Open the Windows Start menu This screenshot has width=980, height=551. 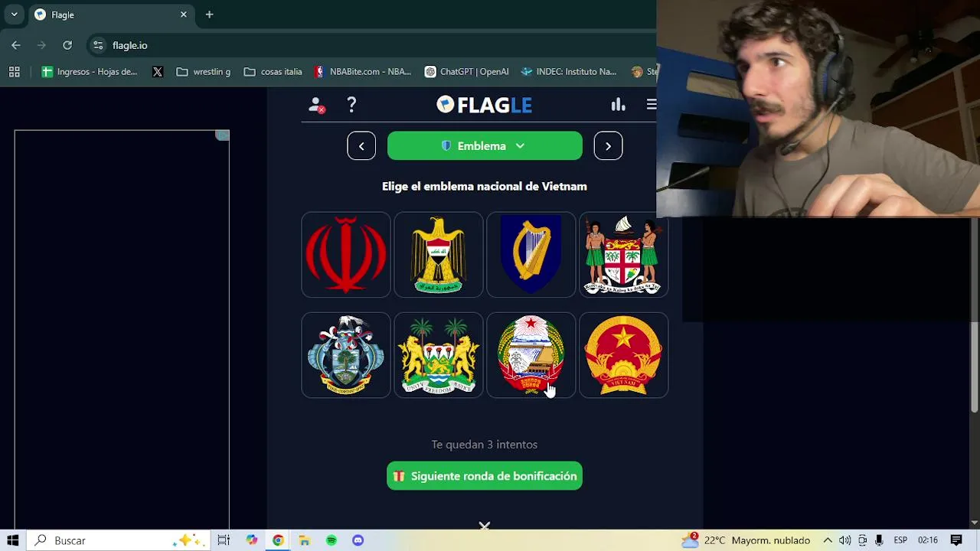click(13, 540)
